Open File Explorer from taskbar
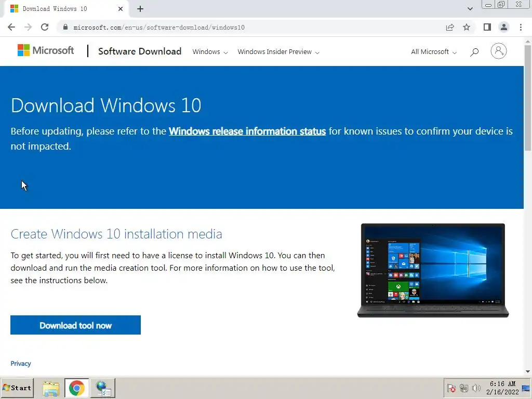Viewport: 532px width, 399px height. point(51,388)
